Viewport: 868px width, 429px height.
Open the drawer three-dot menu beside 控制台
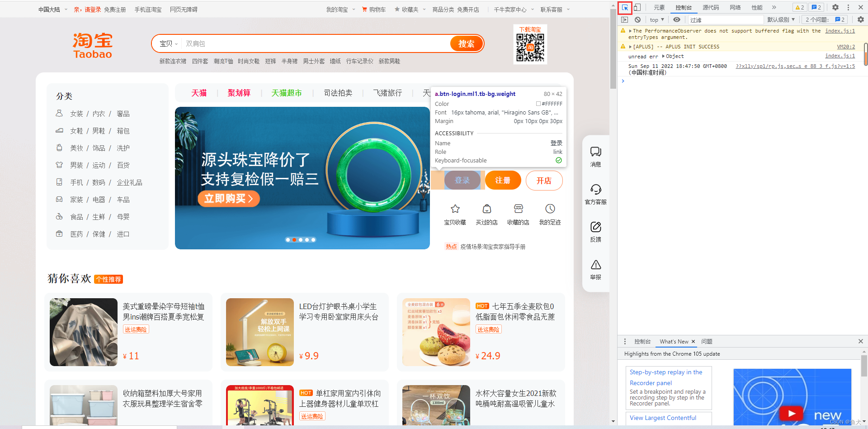[625, 341]
